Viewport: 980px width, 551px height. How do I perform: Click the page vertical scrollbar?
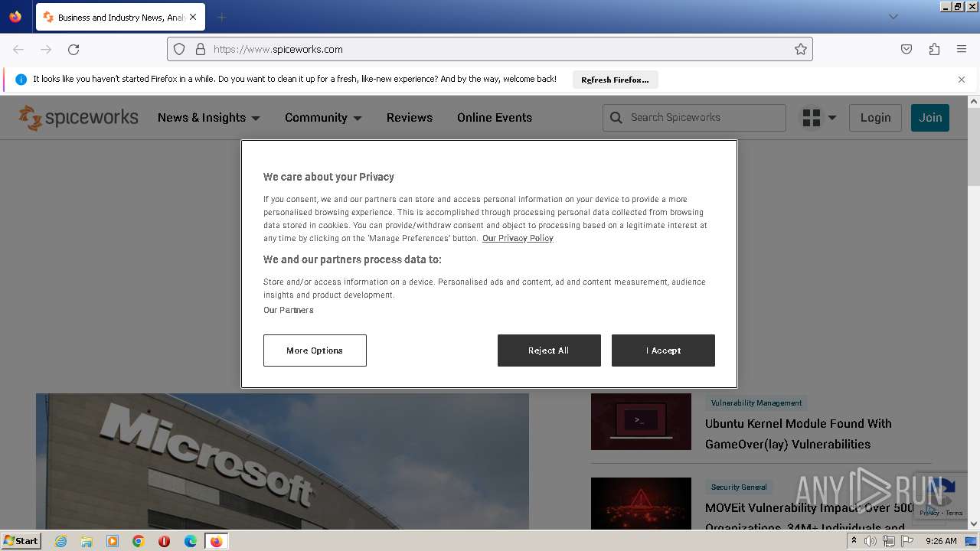[x=974, y=147]
